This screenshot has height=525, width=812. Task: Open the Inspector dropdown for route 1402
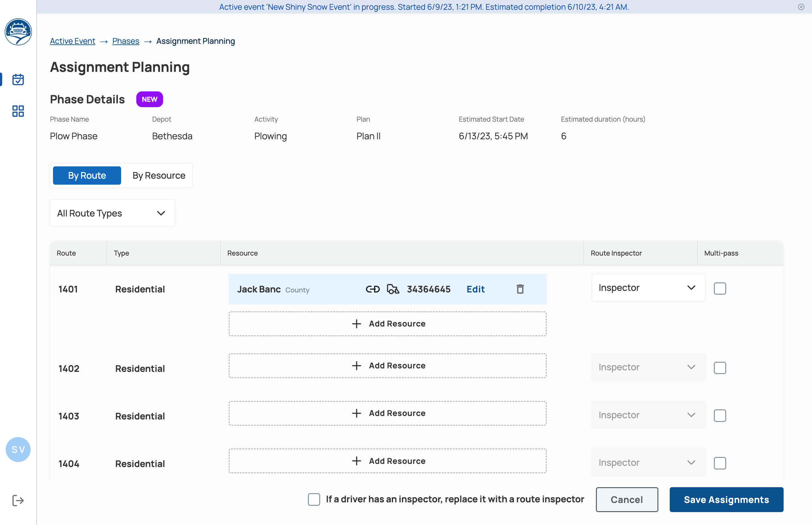coord(648,367)
